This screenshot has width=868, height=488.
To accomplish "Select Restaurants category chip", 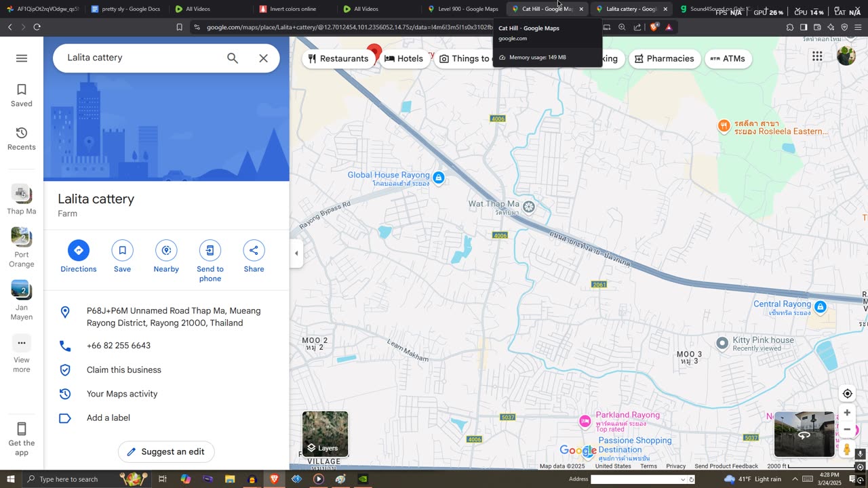I will click(x=338, y=58).
